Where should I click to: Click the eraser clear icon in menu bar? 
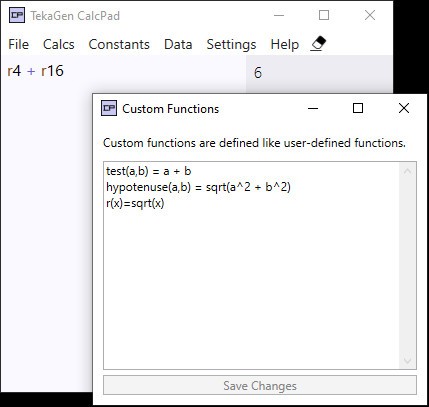(318, 44)
